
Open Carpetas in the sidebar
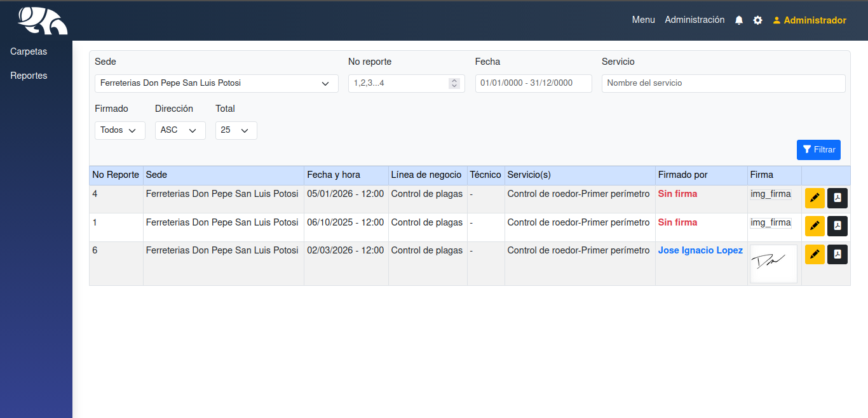(x=29, y=51)
